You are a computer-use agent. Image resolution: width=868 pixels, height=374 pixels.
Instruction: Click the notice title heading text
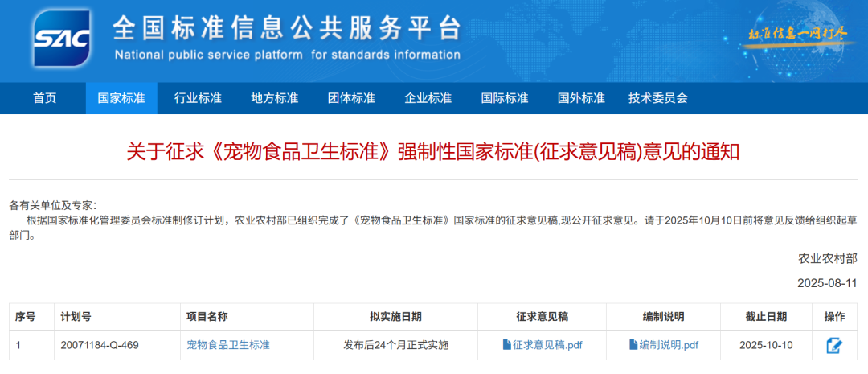pos(433,152)
